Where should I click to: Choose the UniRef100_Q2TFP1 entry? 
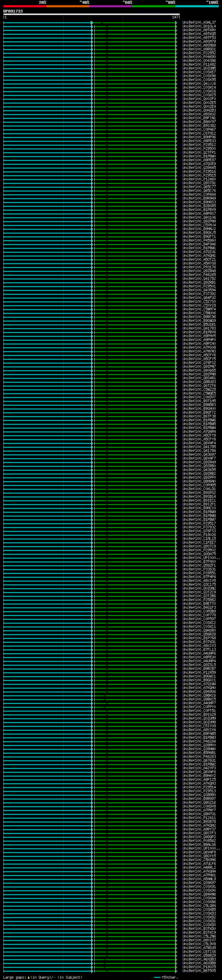(x=199, y=153)
